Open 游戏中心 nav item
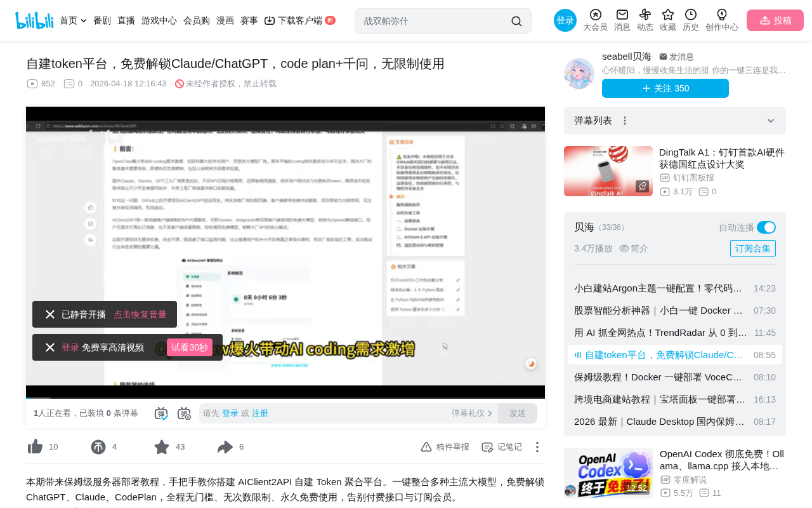 (159, 20)
